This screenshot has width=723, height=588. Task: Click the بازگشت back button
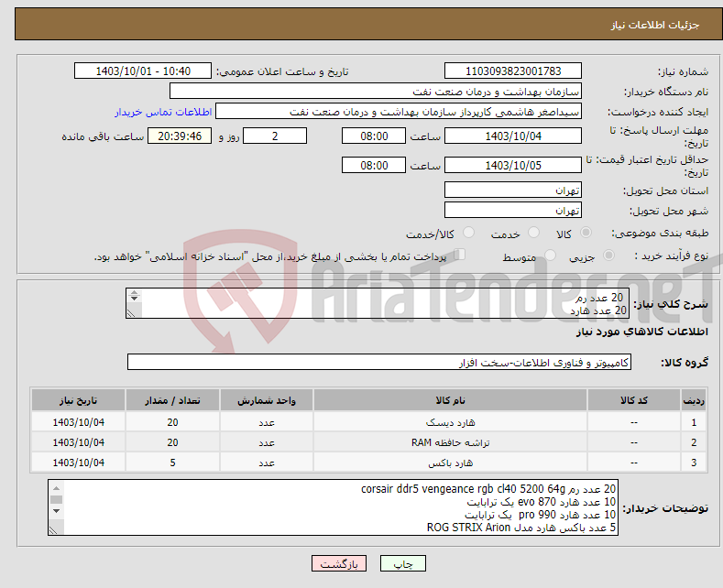[x=339, y=563]
